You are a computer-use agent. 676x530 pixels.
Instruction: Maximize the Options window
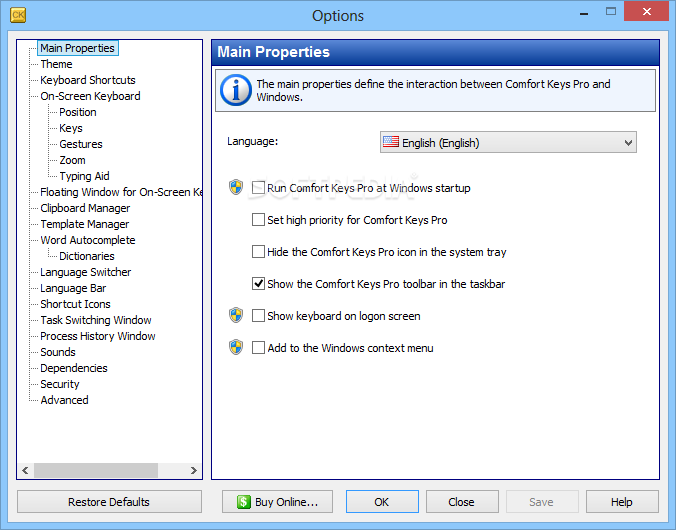(611, 12)
